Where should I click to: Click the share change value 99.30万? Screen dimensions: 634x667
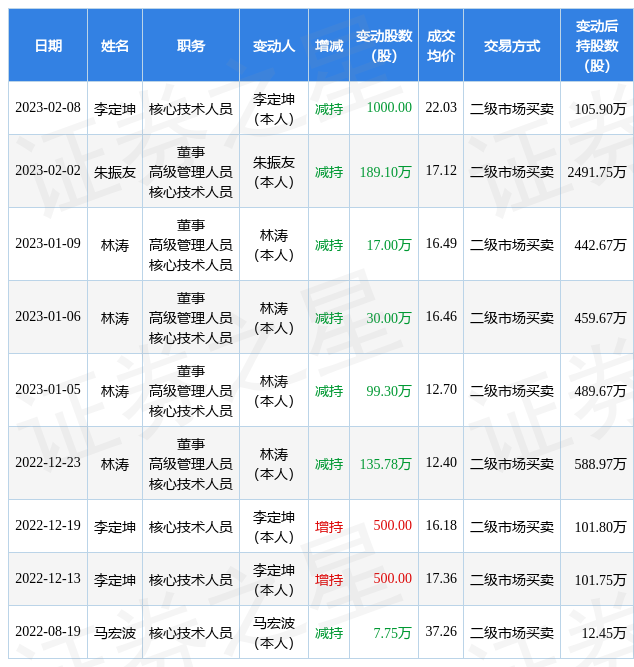tap(389, 391)
